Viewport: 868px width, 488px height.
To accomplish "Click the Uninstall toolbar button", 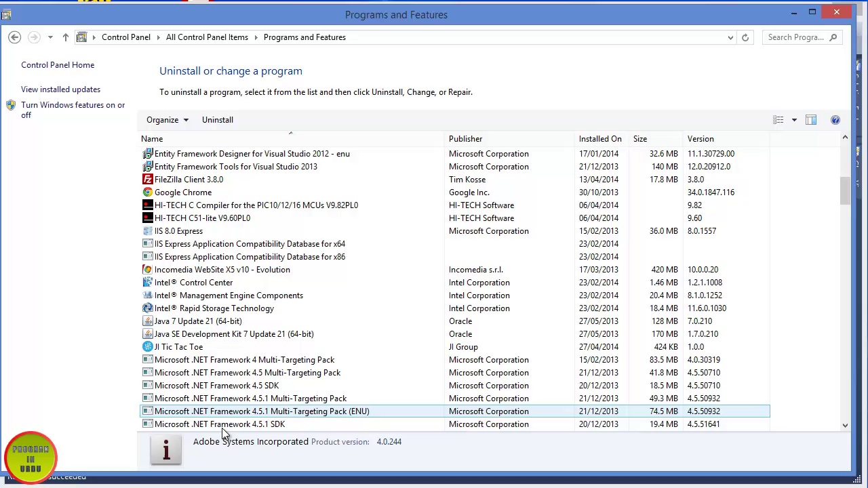I will (x=217, y=120).
